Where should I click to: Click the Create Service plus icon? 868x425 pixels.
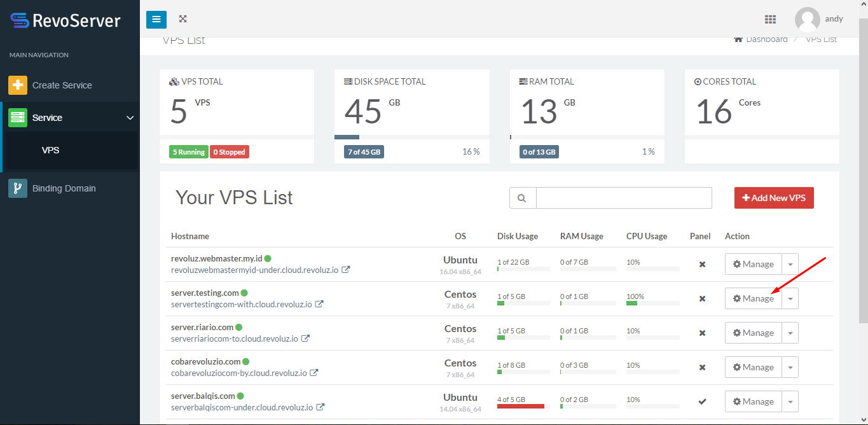pyautogui.click(x=18, y=85)
